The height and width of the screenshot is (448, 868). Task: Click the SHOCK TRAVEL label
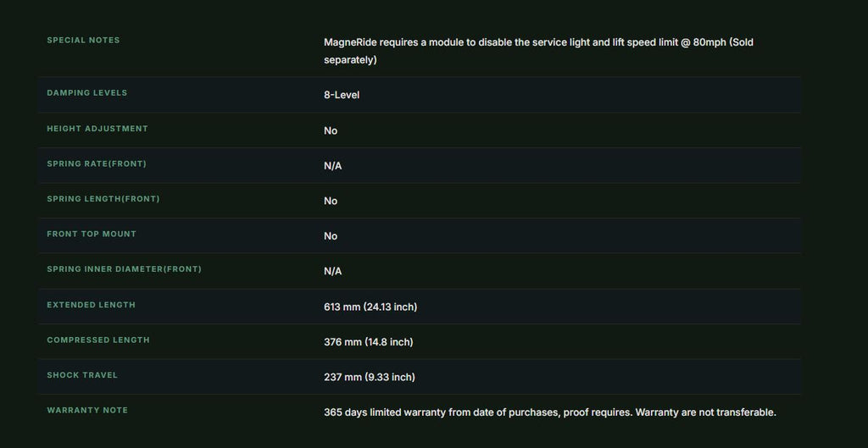coord(82,375)
